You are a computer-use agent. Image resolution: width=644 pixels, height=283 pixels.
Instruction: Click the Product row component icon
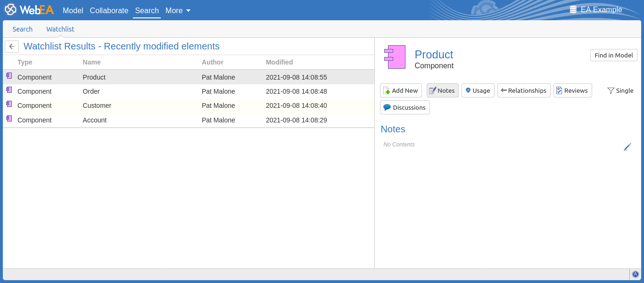pyautogui.click(x=9, y=76)
